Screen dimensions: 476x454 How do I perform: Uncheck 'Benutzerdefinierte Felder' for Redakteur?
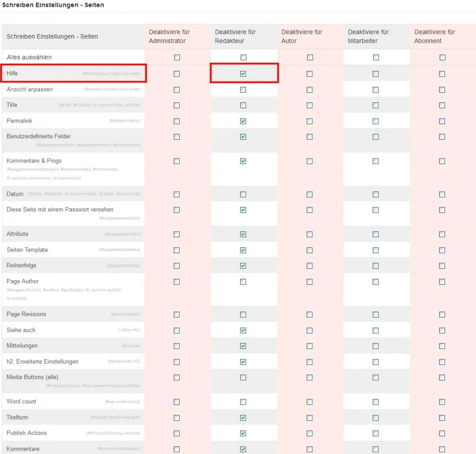(x=243, y=137)
